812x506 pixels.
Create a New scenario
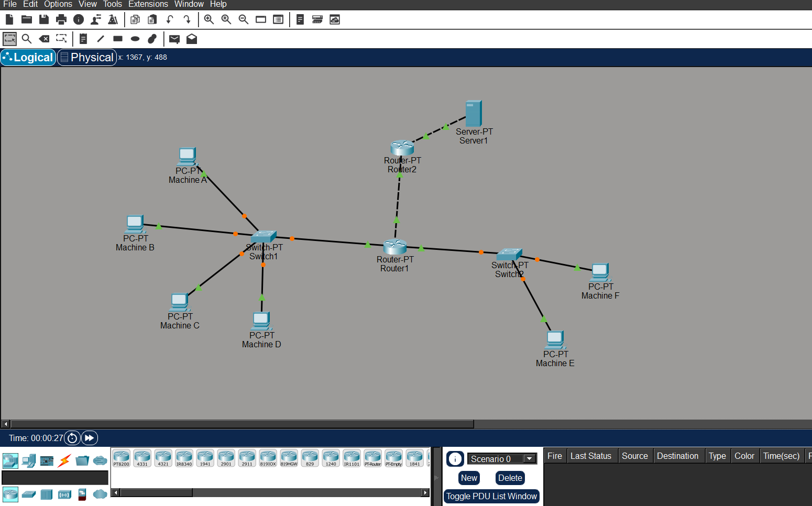[468, 478]
